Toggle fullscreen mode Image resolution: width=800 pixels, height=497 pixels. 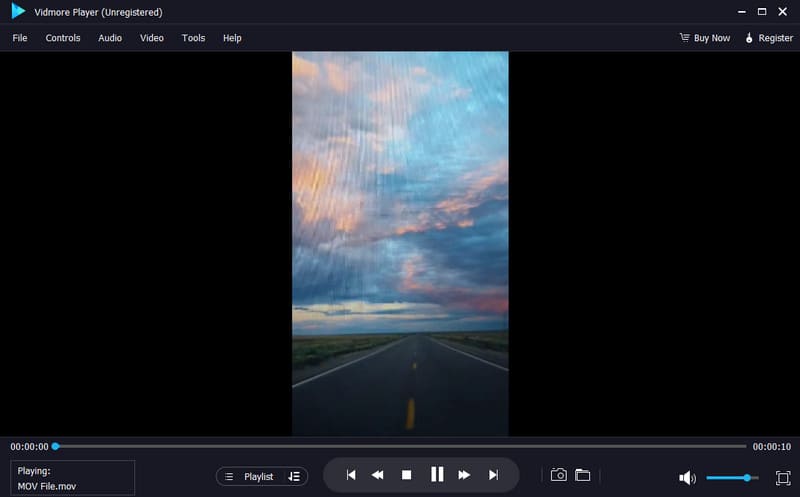tap(782, 478)
